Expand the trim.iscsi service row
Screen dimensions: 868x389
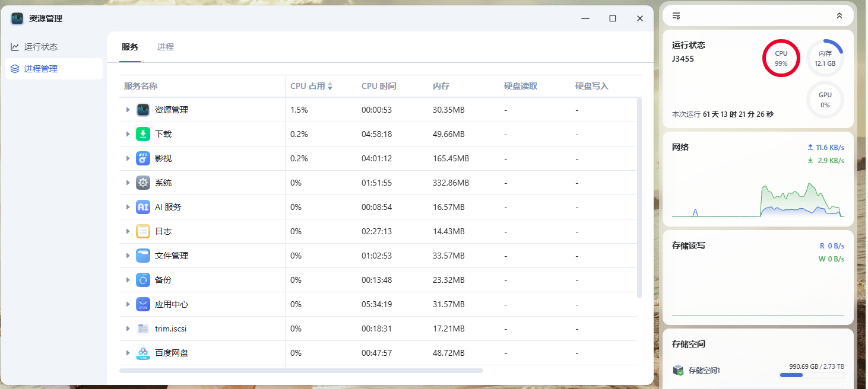pyautogui.click(x=128, y=328)
